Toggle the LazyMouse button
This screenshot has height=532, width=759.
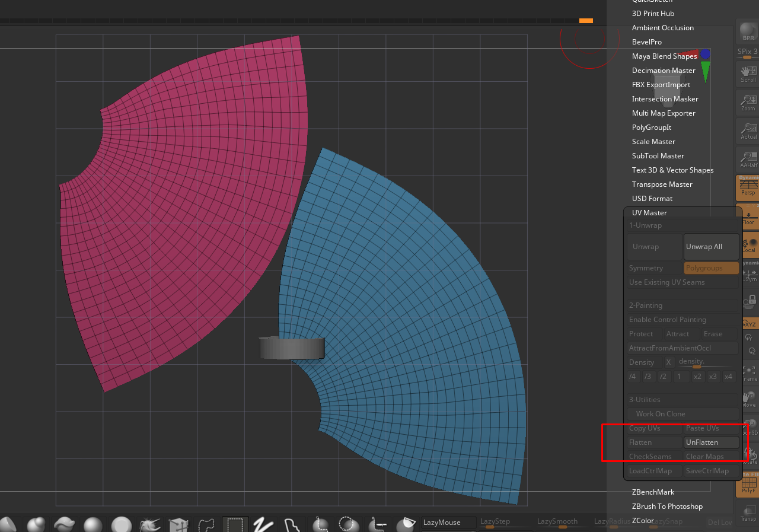(x=449, y=523)
